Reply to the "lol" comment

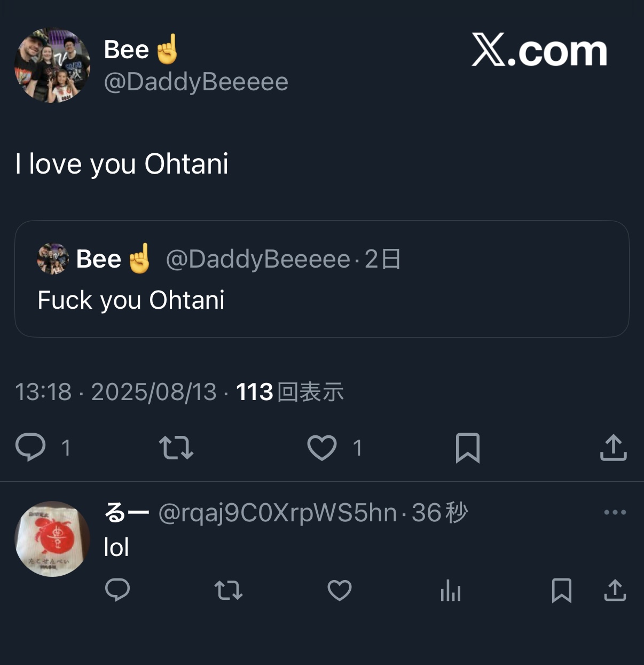[x=117, y=590]
